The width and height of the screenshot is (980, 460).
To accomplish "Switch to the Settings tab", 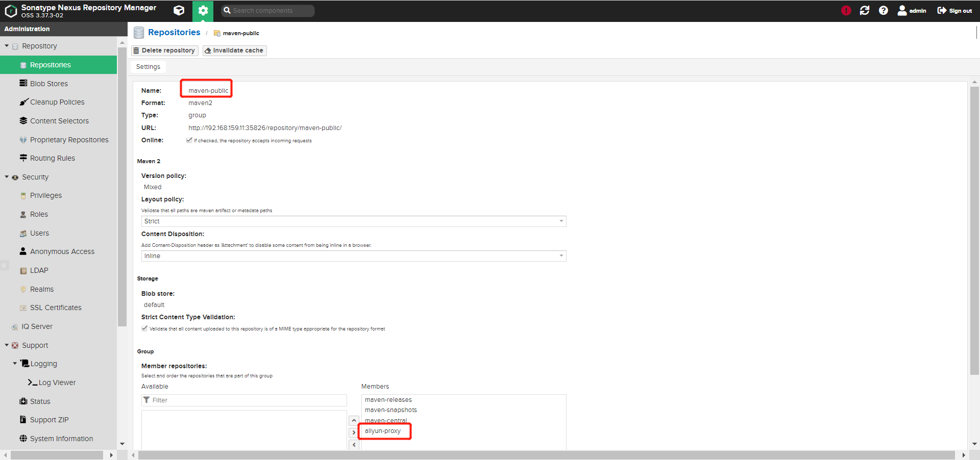I will (148, 67).
